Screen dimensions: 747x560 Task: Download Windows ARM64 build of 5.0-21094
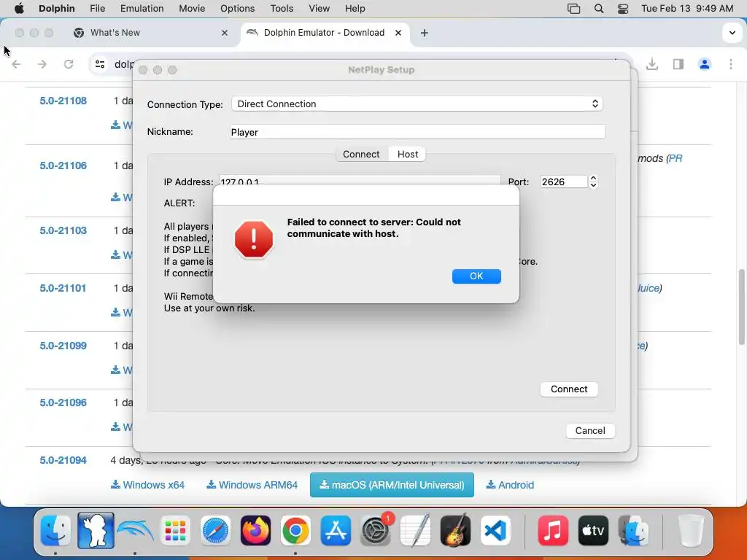click(x=252, y=485)
